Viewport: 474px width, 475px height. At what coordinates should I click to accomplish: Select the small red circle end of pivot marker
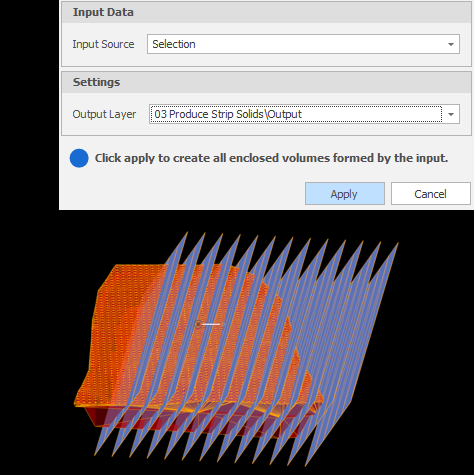pyautogui.click(x=198, y=324)
